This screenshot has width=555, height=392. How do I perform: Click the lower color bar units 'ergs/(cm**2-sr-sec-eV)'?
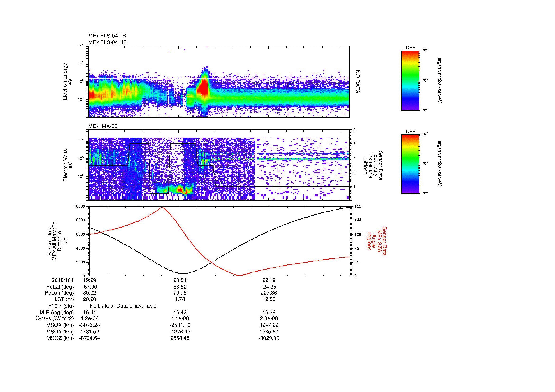tap(439, 164)
